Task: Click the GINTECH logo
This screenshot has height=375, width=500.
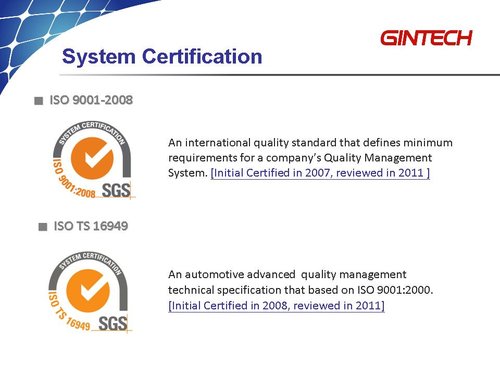Action: [426, 38]
